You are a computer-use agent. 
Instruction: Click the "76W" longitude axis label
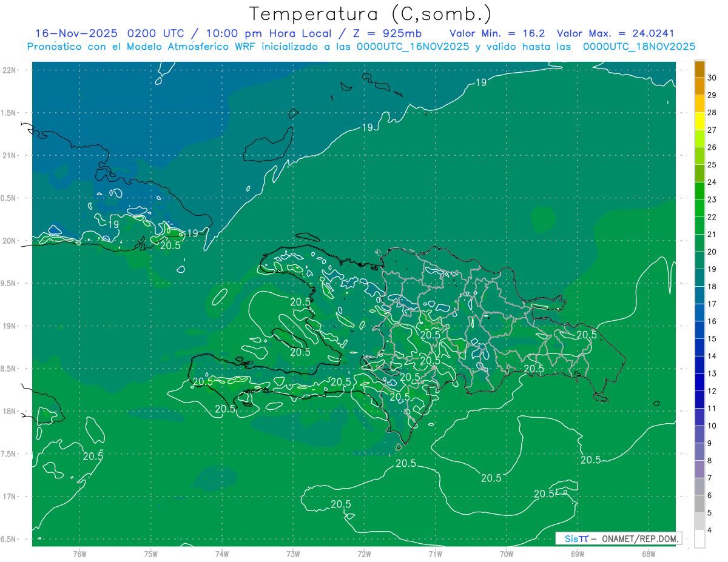79,554
